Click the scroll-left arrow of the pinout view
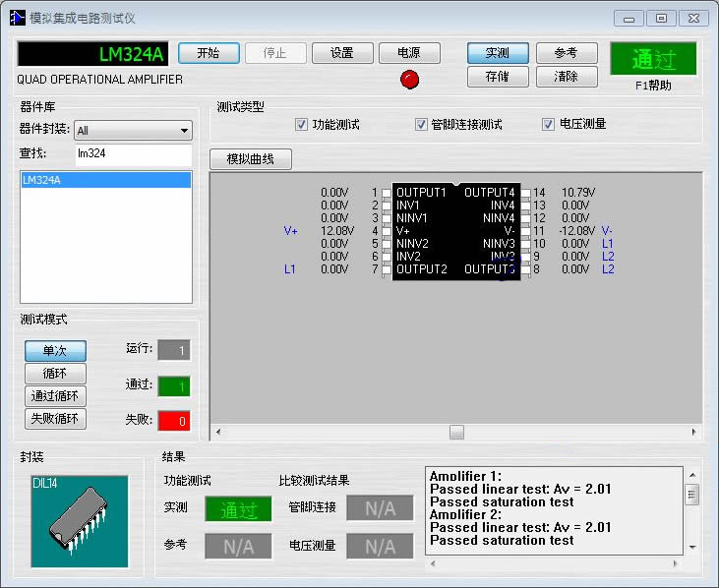 pos(218,432)
